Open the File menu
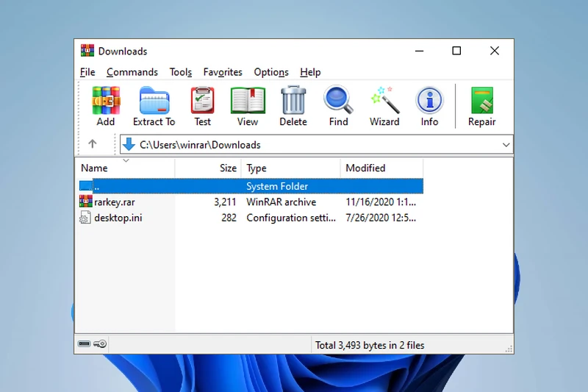The height and width of the screenshot is (392, 588). coord(87,72)
